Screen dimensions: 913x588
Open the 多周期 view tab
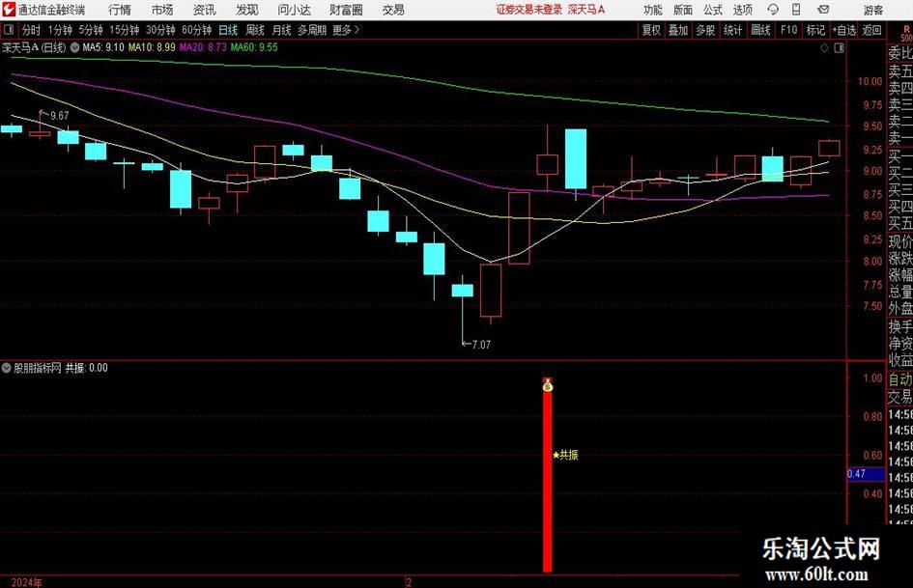(312, 30)
